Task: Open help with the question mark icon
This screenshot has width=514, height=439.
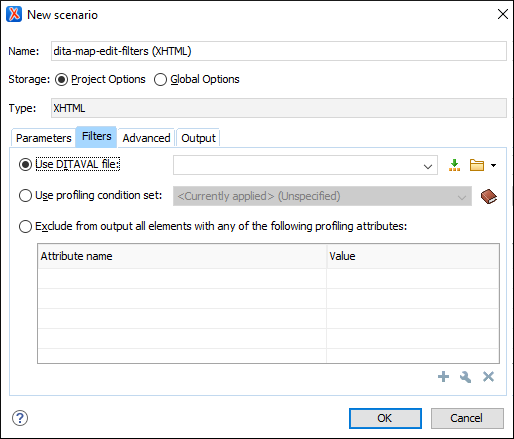Action: (20, 418)
